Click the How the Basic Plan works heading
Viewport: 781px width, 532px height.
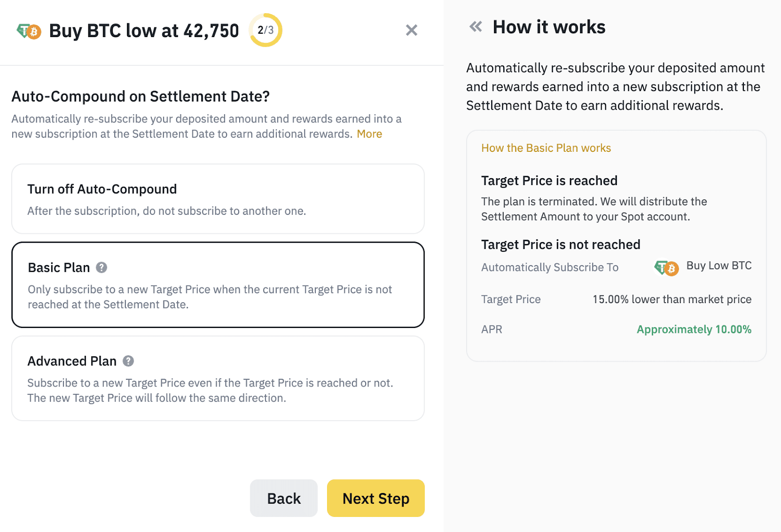(x=546, y=148)
